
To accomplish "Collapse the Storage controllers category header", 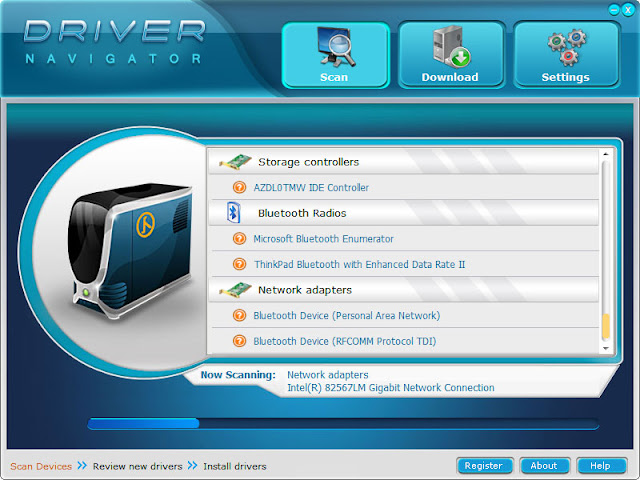I will [x=404, y=162].
